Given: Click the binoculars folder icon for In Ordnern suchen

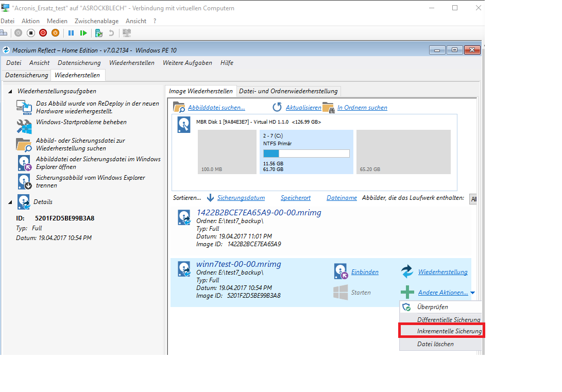Looking at the screenshot, I should (x=328, y=108).
